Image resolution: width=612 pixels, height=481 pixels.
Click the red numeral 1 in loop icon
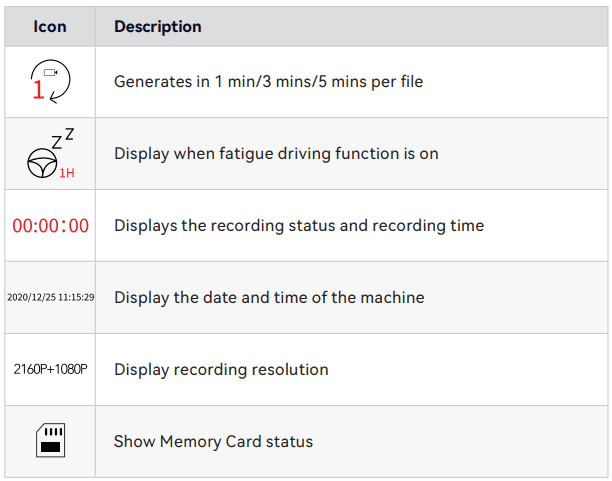pyautogui.click(x=37, y=91)
